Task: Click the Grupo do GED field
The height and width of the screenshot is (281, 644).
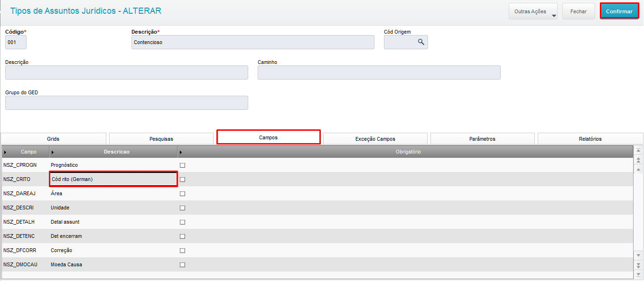Action: tap(127, 103)
